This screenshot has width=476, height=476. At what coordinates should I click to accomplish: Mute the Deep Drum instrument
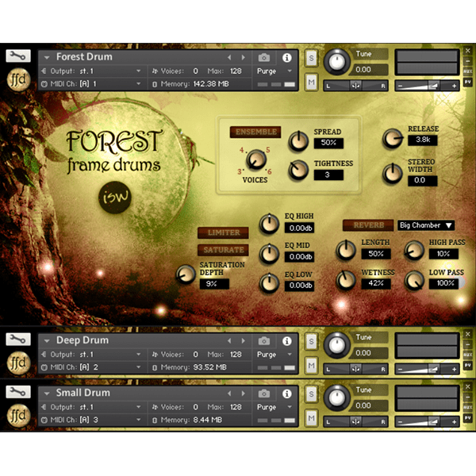tap(311, 365)
